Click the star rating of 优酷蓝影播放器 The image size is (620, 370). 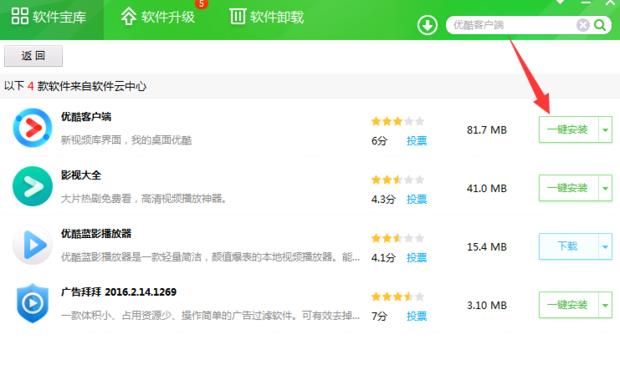point(398,238)
